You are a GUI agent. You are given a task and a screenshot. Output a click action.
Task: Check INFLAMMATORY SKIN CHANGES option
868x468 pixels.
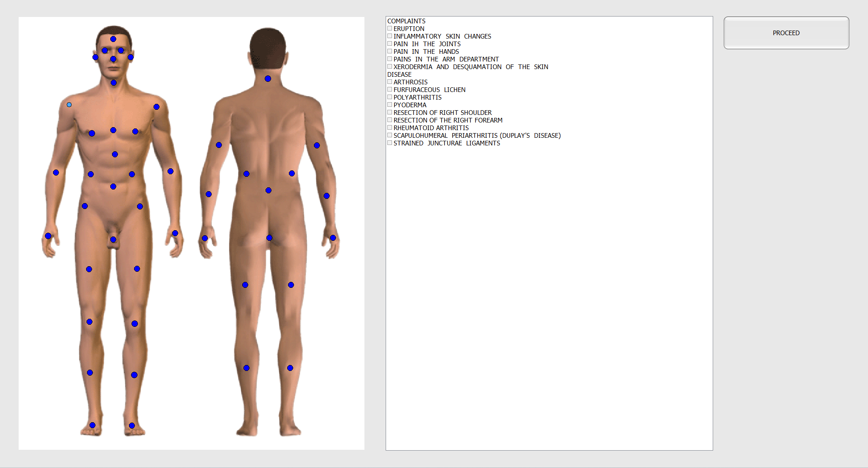(389, 36)
